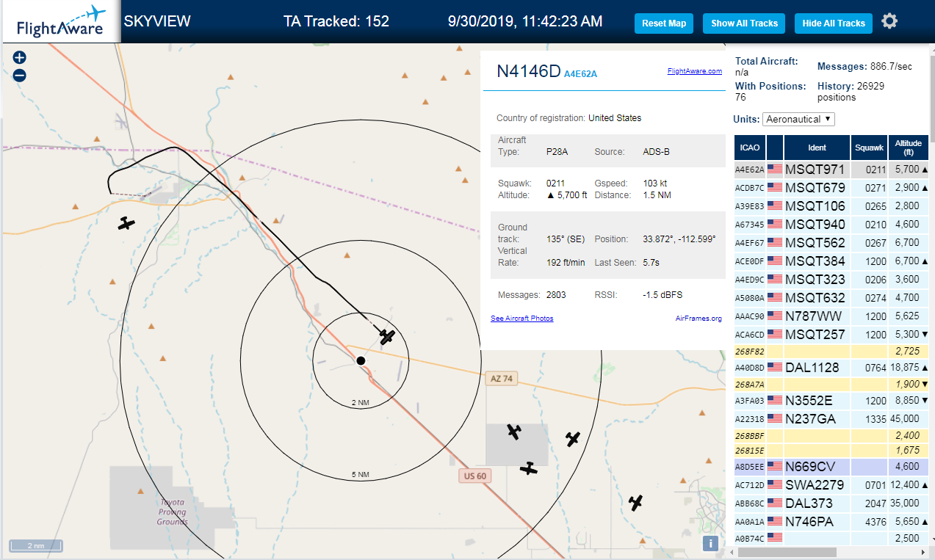Select the MSQT257 aircraft row
The image size is (935, 560).
pyautogui.click(x=832, y=335)
